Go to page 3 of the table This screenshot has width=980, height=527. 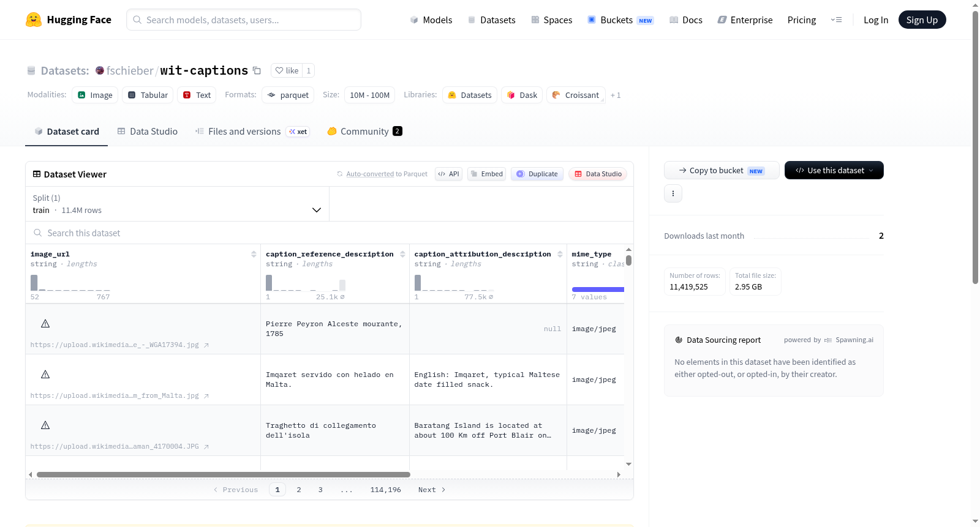320,490
